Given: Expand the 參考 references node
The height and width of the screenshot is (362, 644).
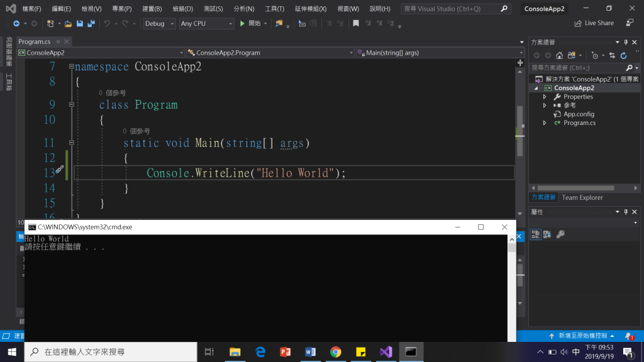Looking at the screenshot, I should click(545, 106).
